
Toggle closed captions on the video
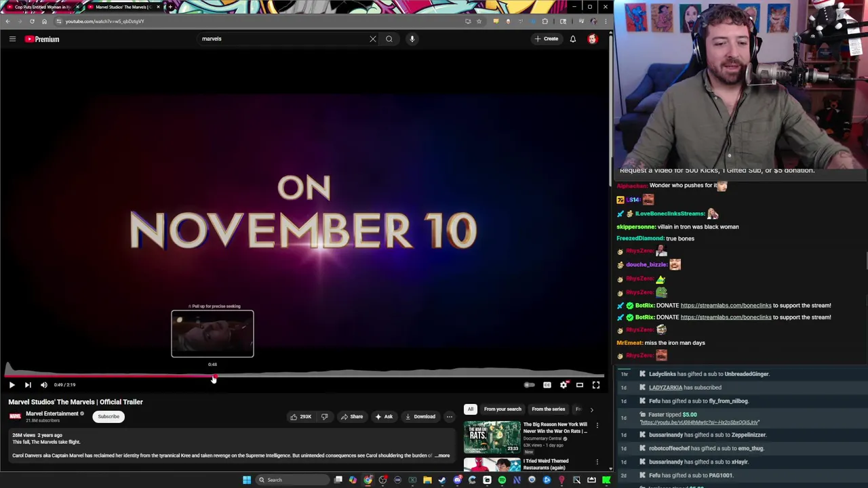point(547,385)
